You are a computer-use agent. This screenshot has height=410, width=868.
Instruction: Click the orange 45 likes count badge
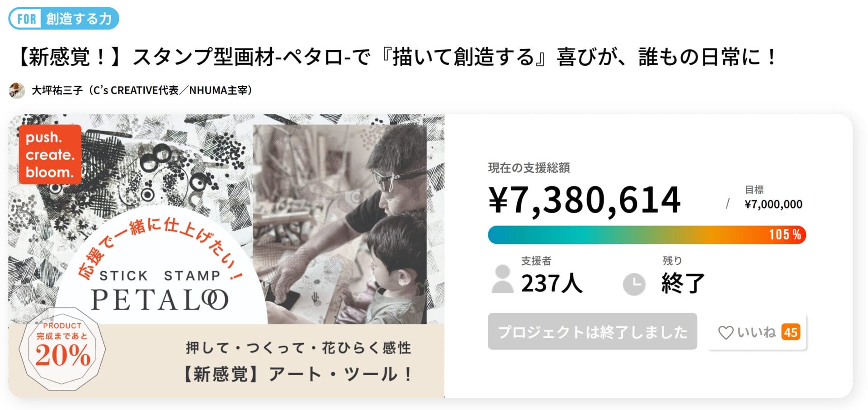click(790, 333)
